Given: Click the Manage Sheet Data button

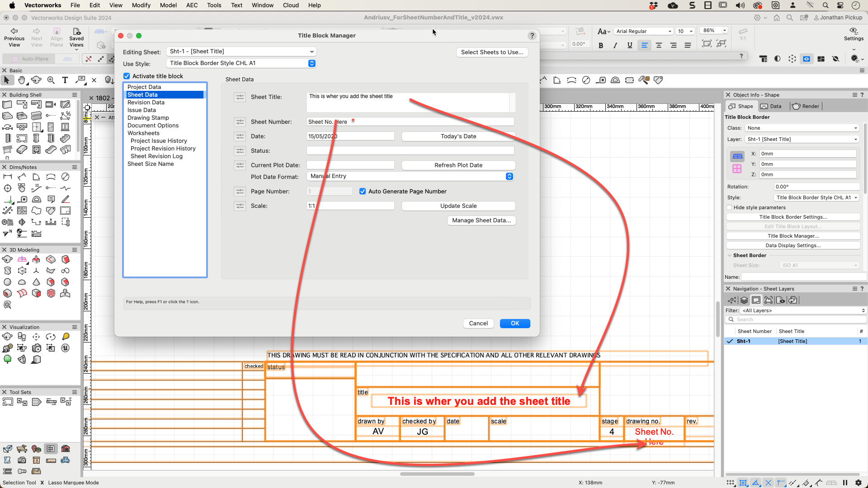Looking at the screenshot, I should click(481, 221).
